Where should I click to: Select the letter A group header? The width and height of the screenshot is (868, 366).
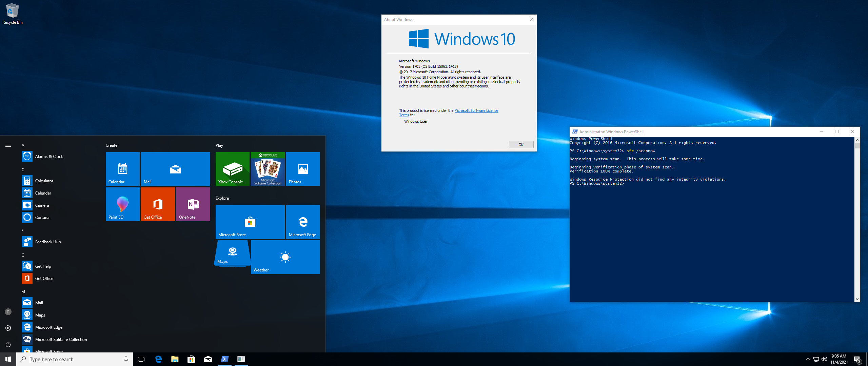(23, 145)
